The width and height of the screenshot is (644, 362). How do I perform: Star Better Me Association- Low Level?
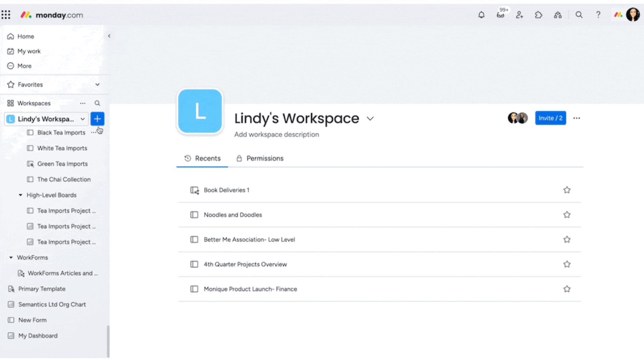click(x=567, y=239)
